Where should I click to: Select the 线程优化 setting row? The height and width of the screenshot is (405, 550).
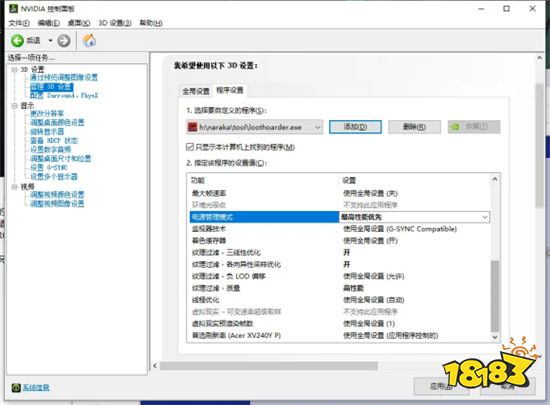(340, 300)
